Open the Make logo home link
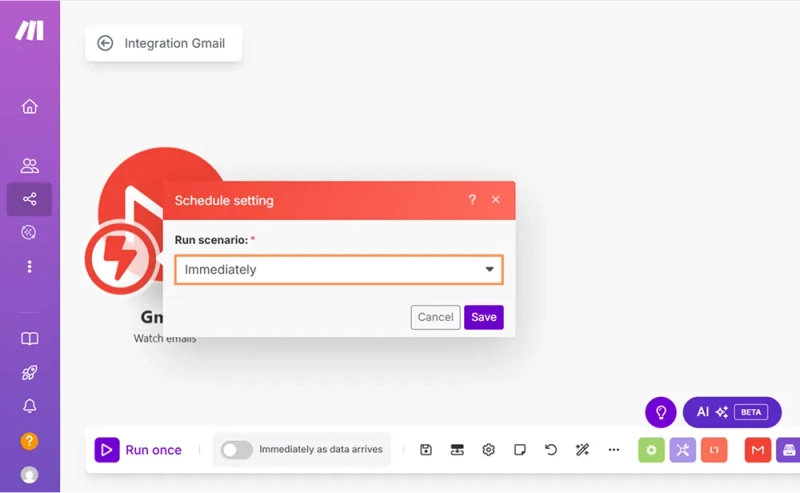 [x=29, y=30]
